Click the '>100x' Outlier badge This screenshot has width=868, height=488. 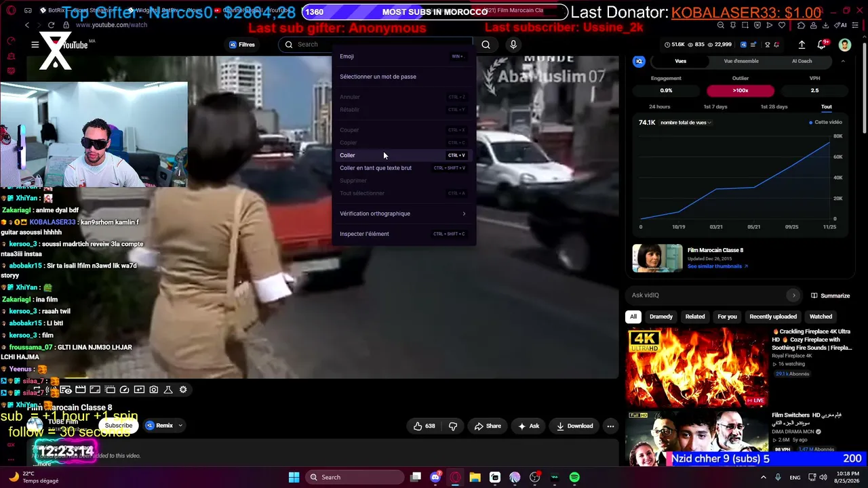point(740,90)
